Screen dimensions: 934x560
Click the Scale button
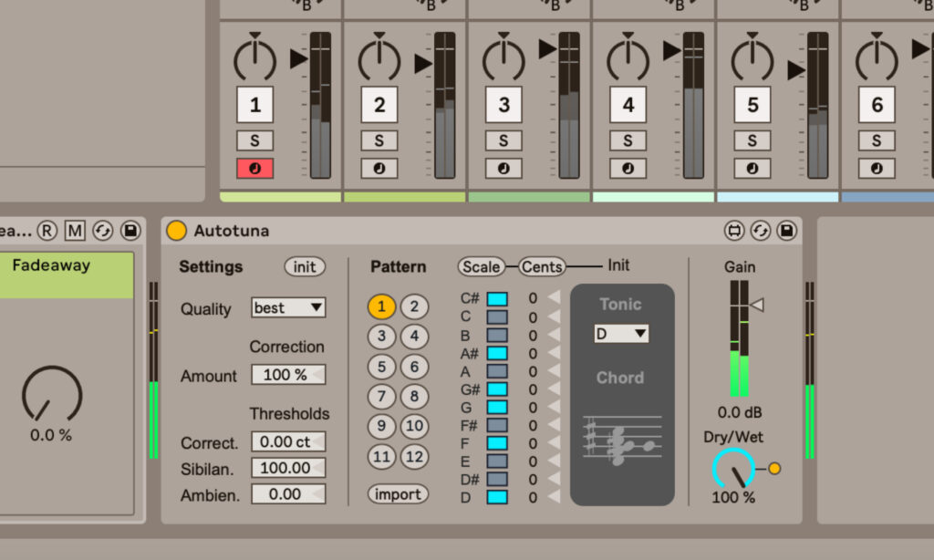tap(482, 267)
